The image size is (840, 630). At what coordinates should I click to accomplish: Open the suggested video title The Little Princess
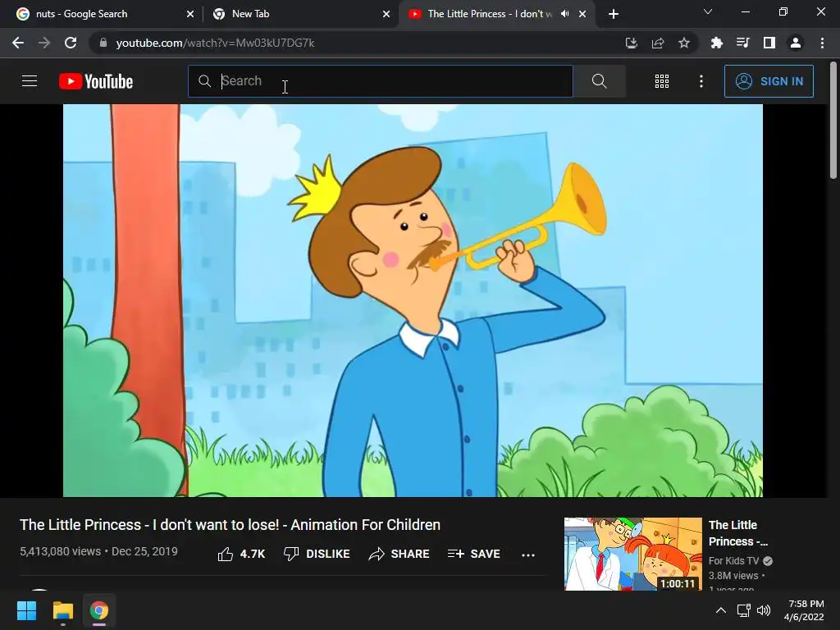737,533
